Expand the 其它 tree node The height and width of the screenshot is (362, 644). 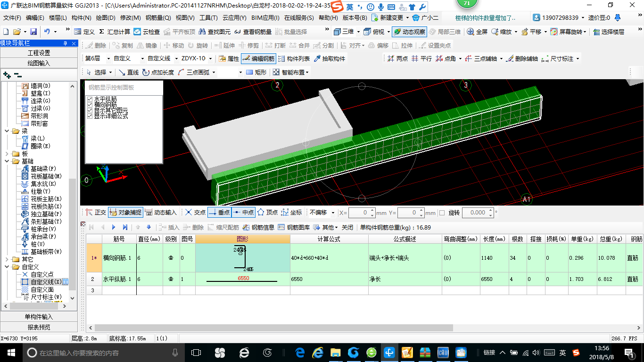7,259
